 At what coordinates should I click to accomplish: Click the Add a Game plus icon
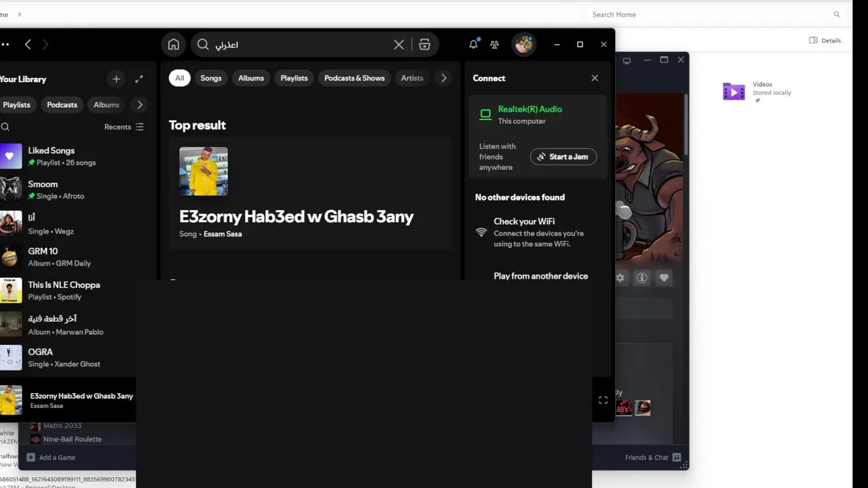31,457
